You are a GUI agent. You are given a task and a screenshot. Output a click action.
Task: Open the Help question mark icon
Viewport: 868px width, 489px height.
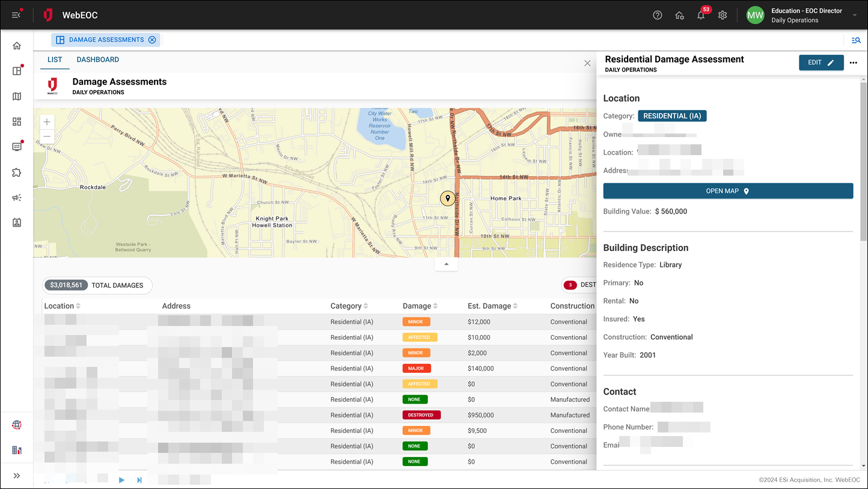click(x=657, y=15)
